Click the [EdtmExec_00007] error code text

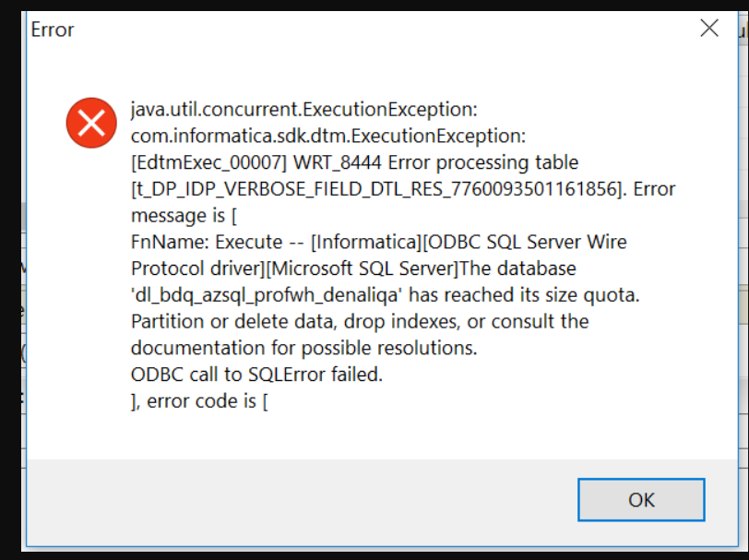pos(208,162)
